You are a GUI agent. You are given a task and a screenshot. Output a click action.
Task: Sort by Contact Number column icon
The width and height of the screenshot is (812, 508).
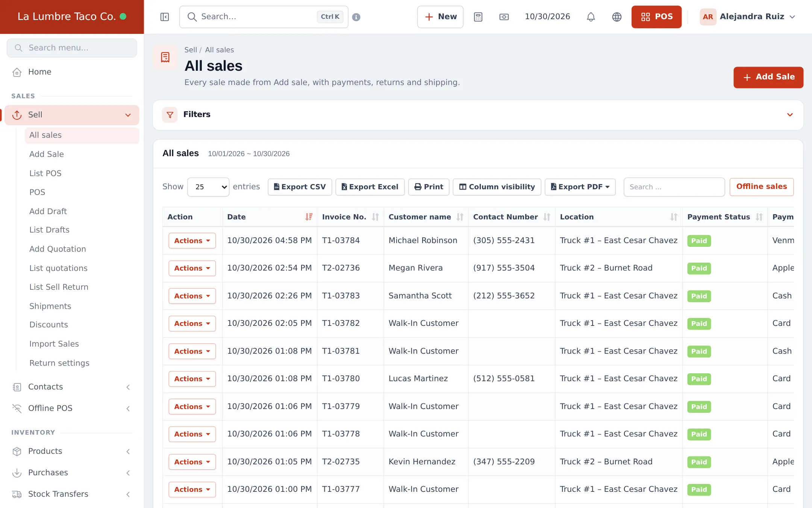547,217
